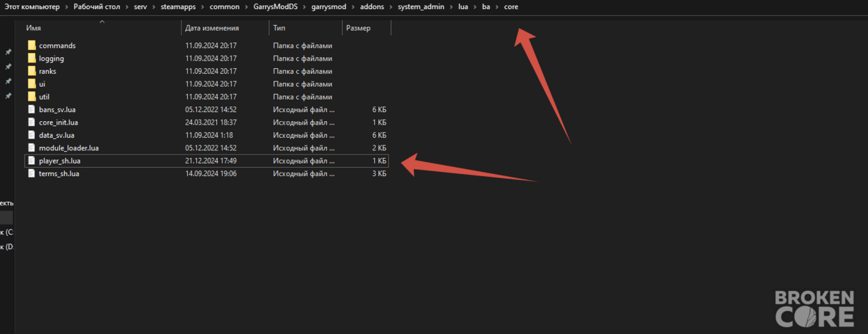Click Папка с файлами type of commands row
This screenshot has height=334, width=868.
(x=303, y=45)
